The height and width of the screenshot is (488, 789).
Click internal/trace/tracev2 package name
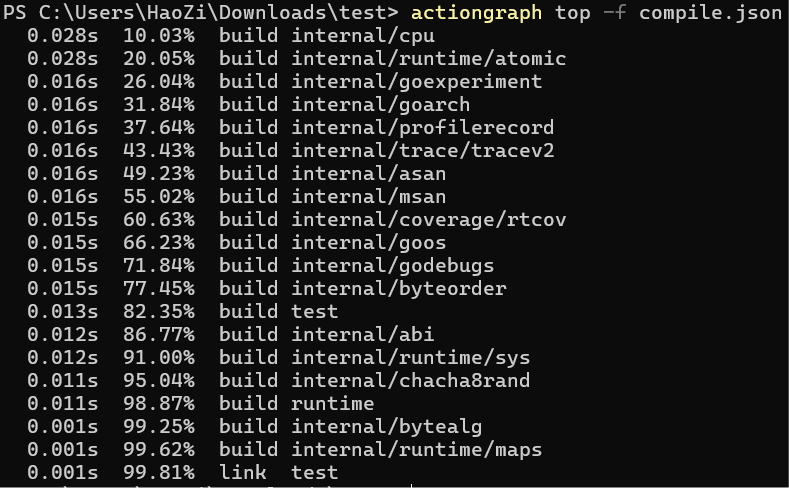[423, 151]
